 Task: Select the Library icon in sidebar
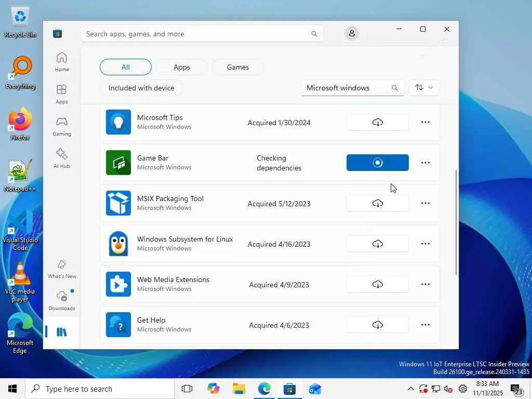coord(61,332)
